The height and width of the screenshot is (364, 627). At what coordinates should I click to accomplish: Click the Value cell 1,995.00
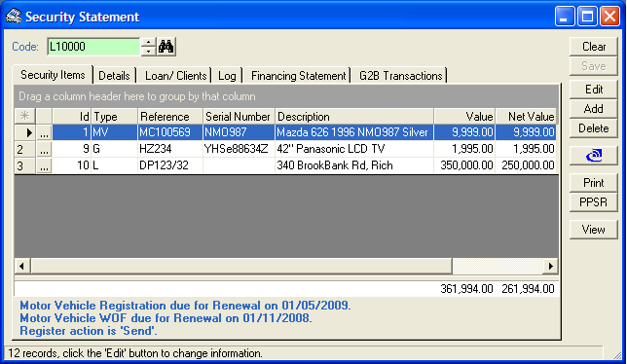coord(464,149)
